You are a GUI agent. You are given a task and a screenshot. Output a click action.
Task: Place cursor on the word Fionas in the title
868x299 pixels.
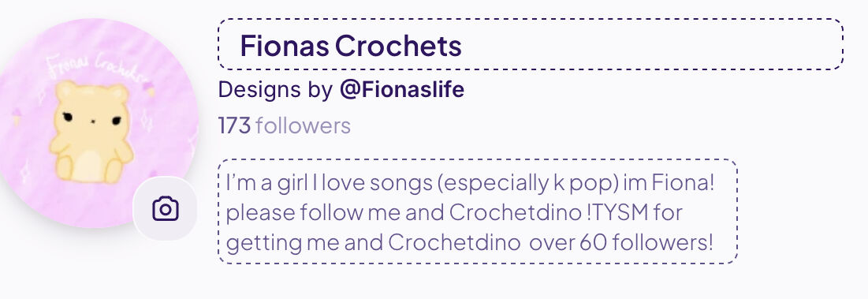[284, 46]
